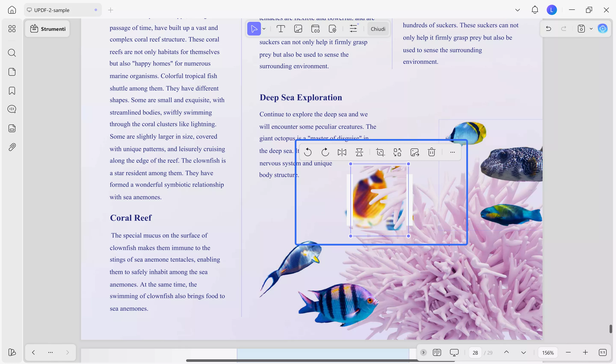The image size is (616, 364).
Task: Expand the selection tool dropdown chevron
Action: 264,29
